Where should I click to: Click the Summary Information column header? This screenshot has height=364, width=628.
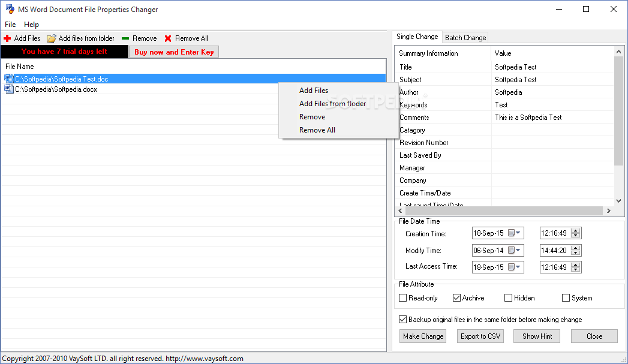443,53
